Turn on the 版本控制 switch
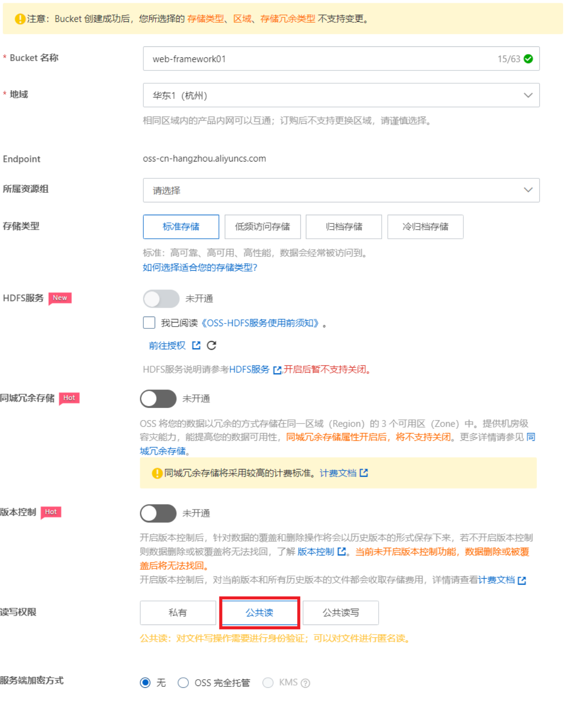This screenshot has width=588, height=701. pos(158,513)
